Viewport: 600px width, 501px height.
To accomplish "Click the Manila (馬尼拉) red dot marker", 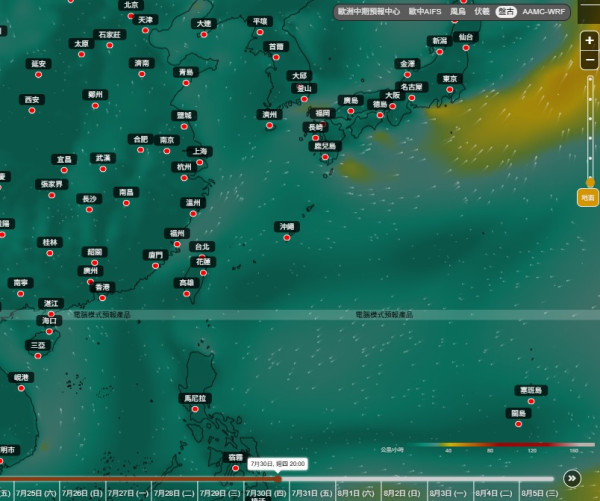I will click(x=195, y=409).
